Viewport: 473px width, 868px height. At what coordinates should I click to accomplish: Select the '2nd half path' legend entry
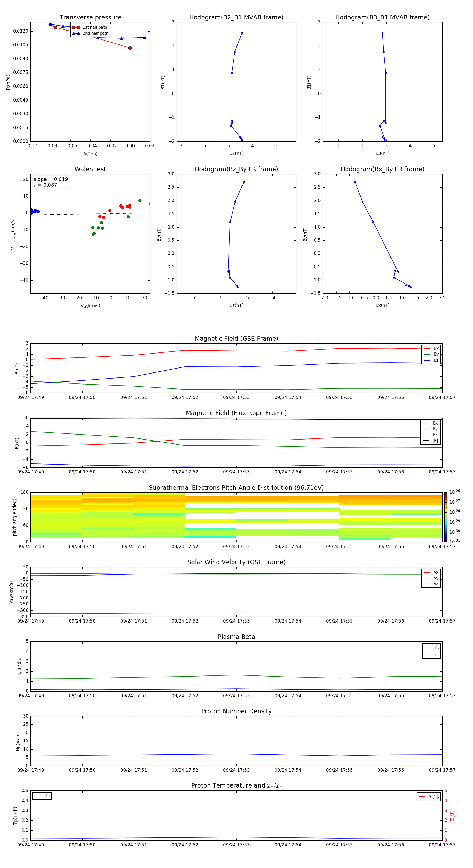click(90, 33)
